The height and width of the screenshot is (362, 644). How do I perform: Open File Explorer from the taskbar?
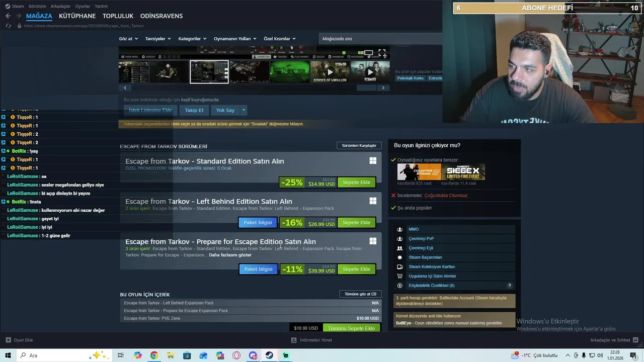[171, 355]
